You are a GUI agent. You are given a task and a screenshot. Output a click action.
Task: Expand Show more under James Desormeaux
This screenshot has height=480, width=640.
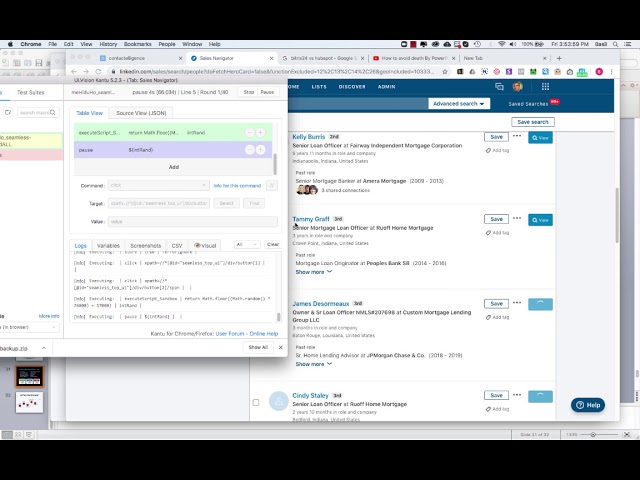click(x=313, y=364)
